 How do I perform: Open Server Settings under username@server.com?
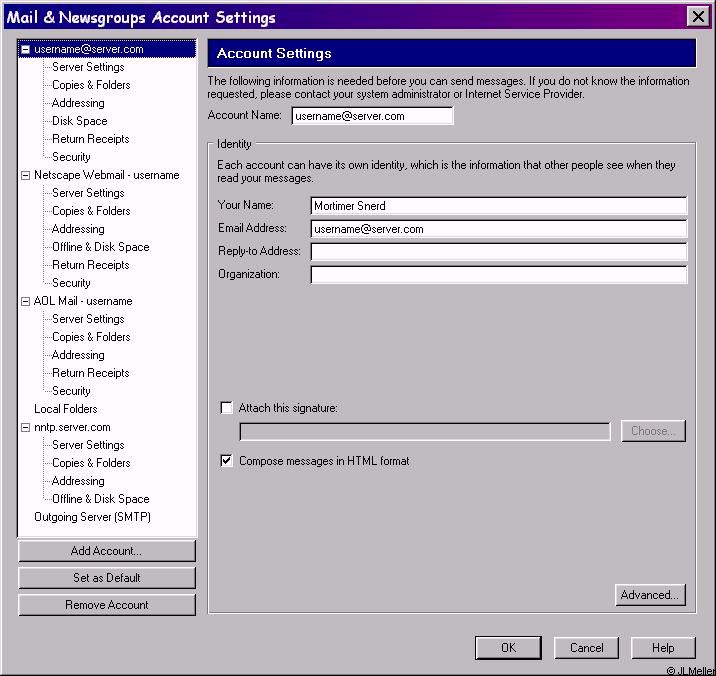(88, 67)
